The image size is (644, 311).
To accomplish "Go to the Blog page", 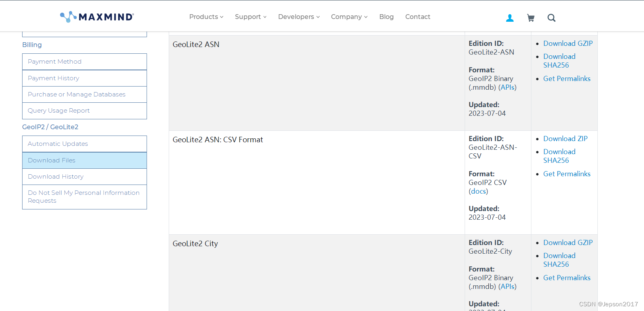I will click(386, 17).
